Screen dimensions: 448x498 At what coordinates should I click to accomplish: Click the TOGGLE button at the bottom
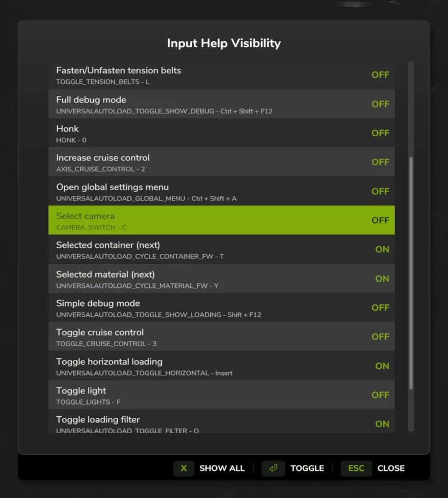307,468
